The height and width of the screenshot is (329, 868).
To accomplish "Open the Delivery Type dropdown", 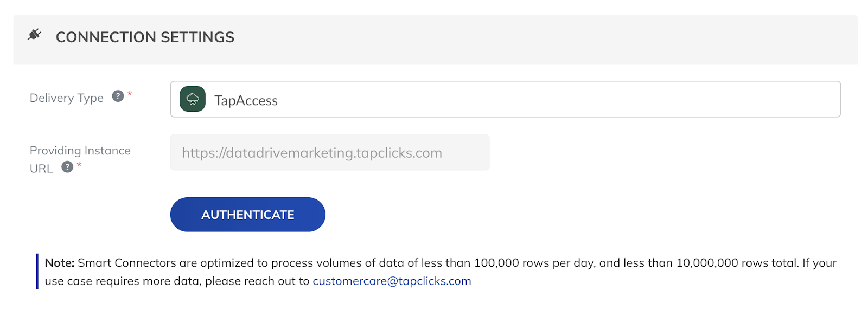I will tap(505, 99).
